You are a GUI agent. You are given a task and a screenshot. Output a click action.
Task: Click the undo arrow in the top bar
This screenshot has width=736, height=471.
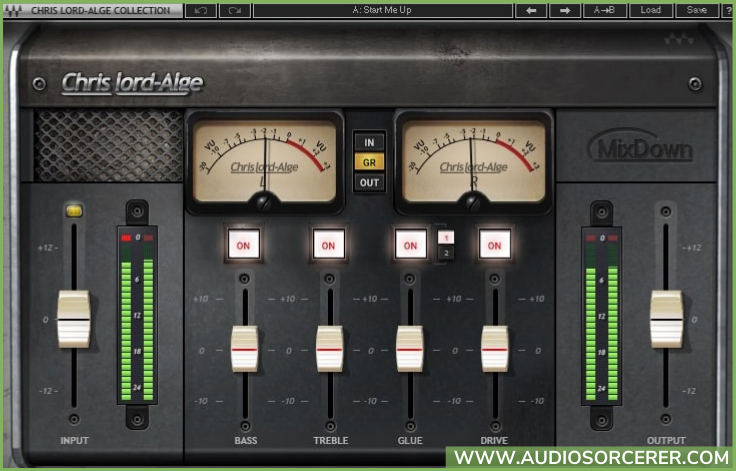click(201, 10)
